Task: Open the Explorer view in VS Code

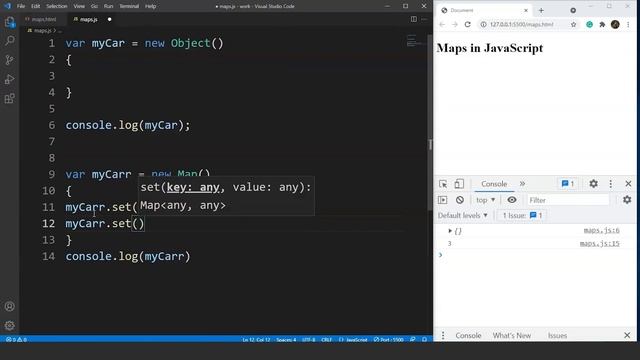Action: [x=9, y=22]
